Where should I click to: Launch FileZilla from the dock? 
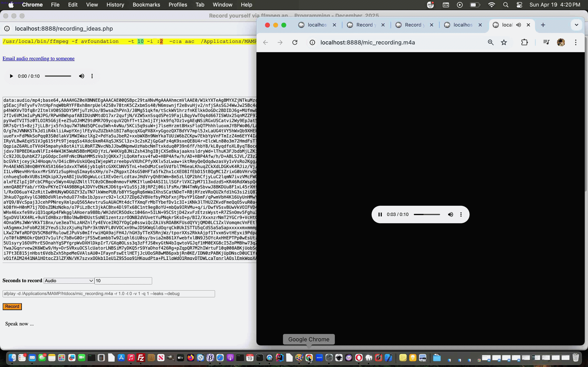click(140, 357)
